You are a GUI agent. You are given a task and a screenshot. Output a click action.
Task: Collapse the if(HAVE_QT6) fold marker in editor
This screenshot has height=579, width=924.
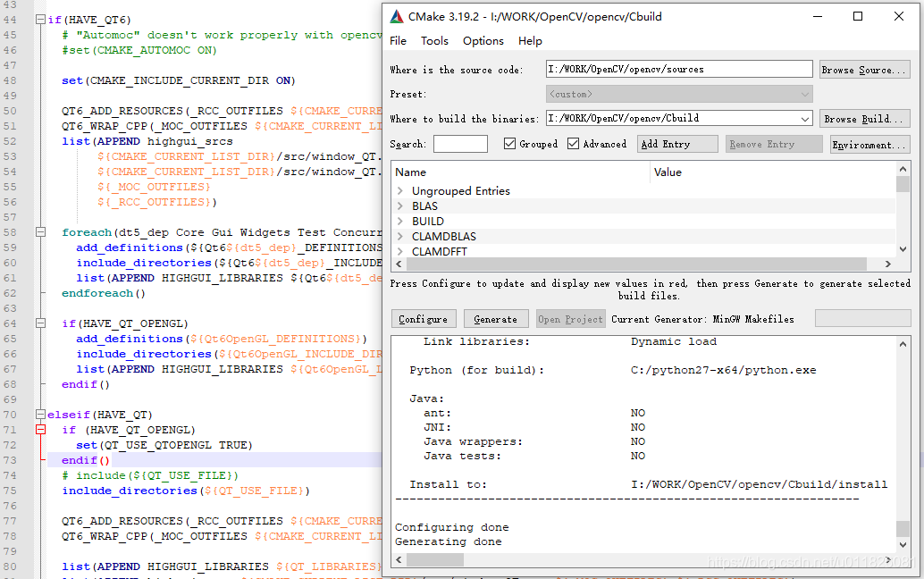[x=41, y=20]
